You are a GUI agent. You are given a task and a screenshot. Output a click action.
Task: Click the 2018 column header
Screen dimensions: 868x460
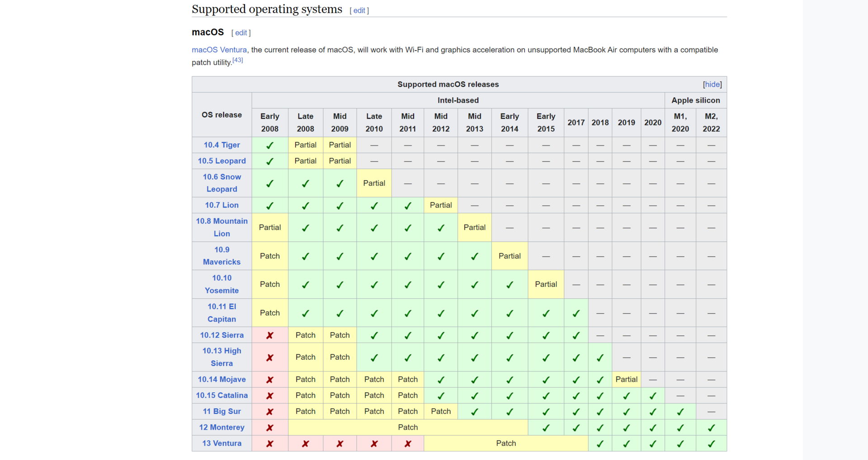coord(600,122)
